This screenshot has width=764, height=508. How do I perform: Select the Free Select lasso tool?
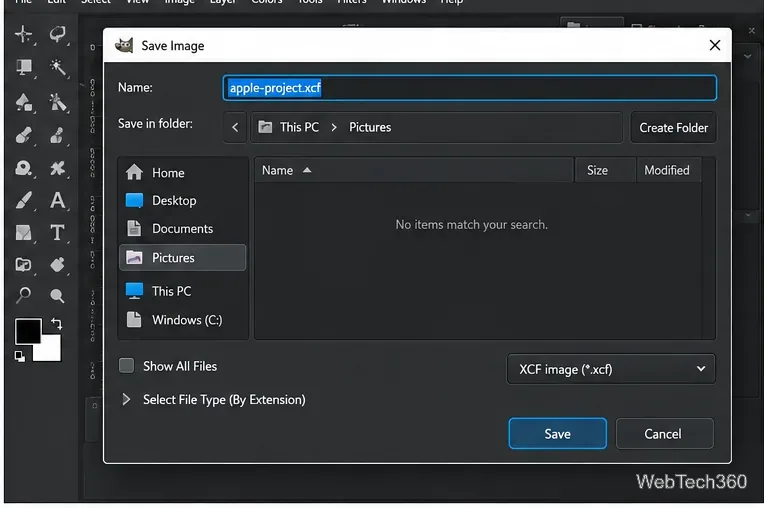click(57, 34)
